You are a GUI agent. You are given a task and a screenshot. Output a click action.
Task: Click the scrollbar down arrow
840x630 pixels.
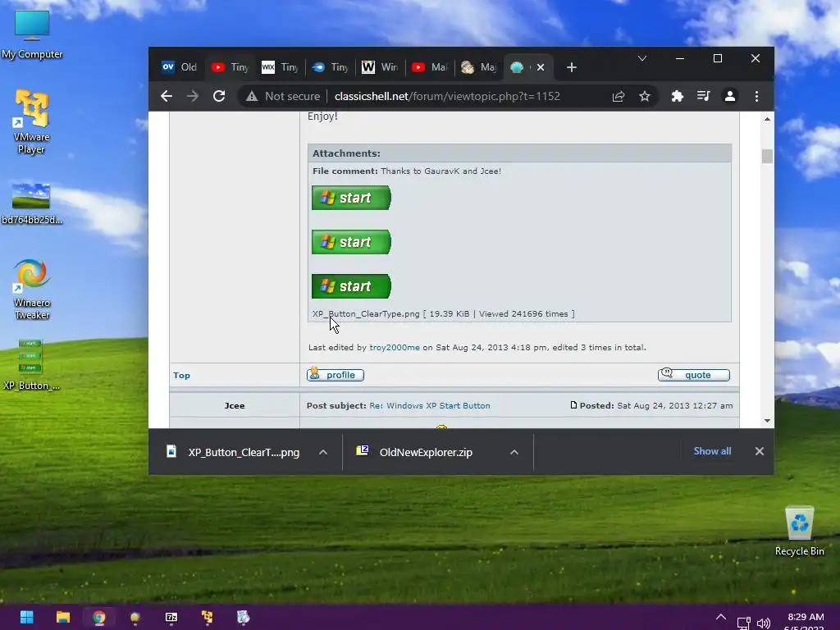[767, 421]
